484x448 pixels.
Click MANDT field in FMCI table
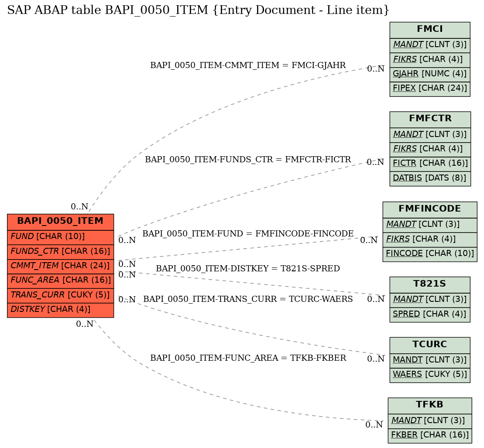430,45
